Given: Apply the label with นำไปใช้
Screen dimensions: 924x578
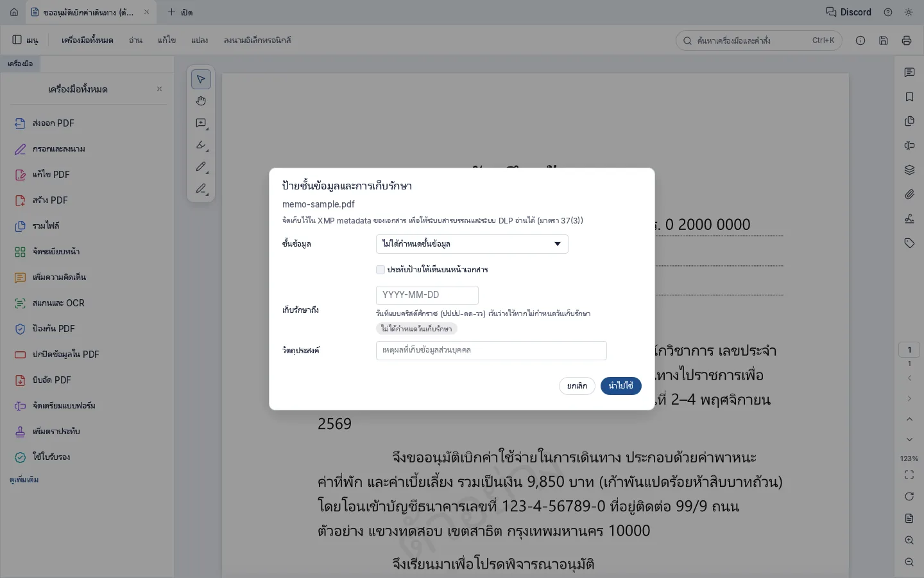Looking at the screenshot, I should [621, 386].
